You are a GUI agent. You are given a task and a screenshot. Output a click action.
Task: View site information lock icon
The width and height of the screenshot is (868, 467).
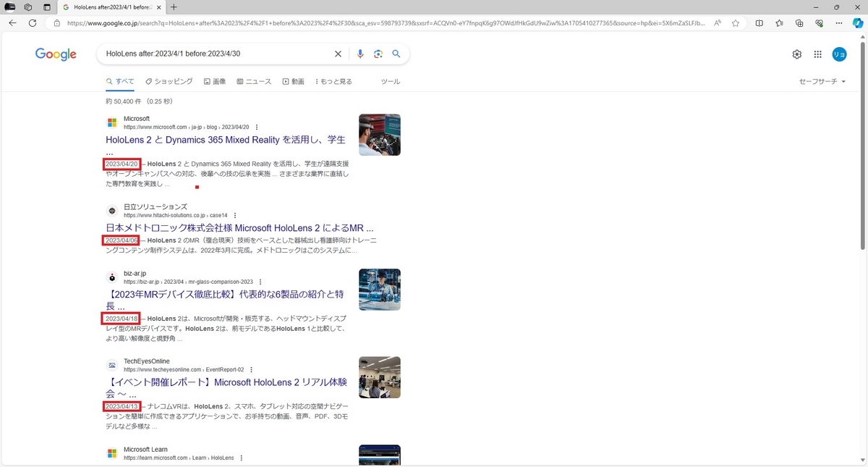tap(57, 23)
